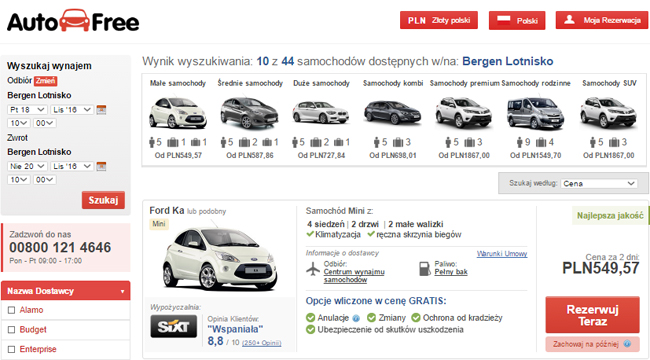Click the Mini car class tag
This screenshot has width=650, height=360.
[159, 224]
